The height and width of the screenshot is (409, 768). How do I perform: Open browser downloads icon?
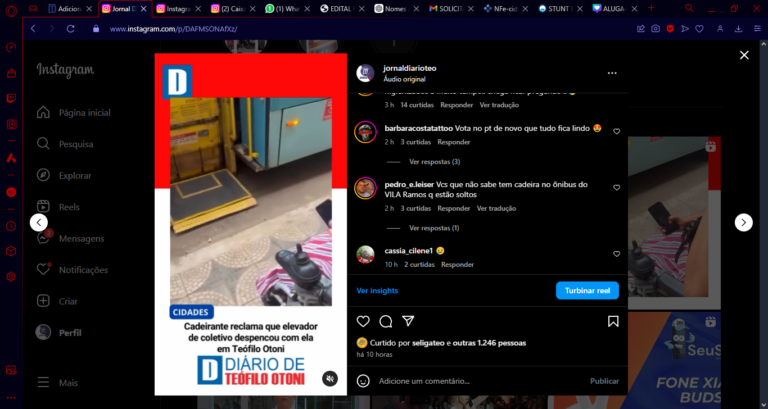coord(738,29)
